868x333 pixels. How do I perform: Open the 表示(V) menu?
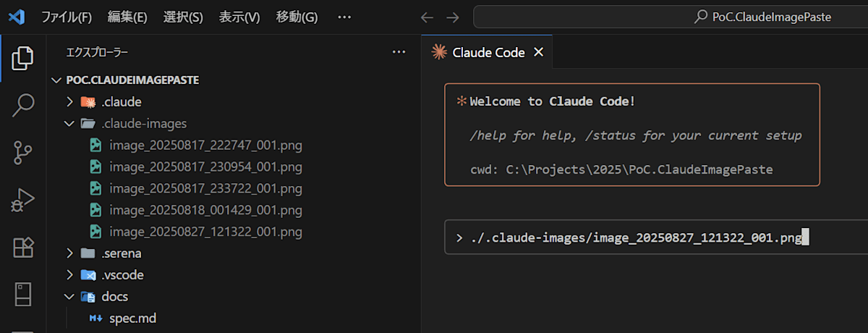(x=239, y=17)
